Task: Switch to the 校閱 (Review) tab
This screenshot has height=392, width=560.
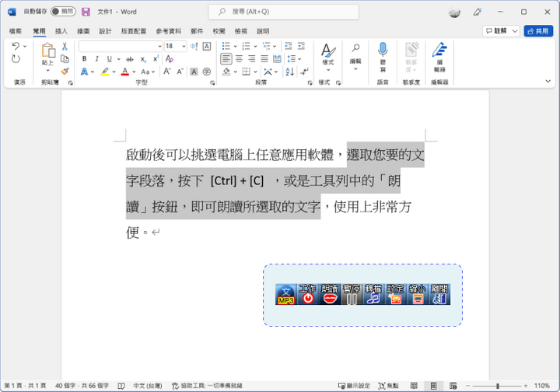Action: tap(219, 31)
